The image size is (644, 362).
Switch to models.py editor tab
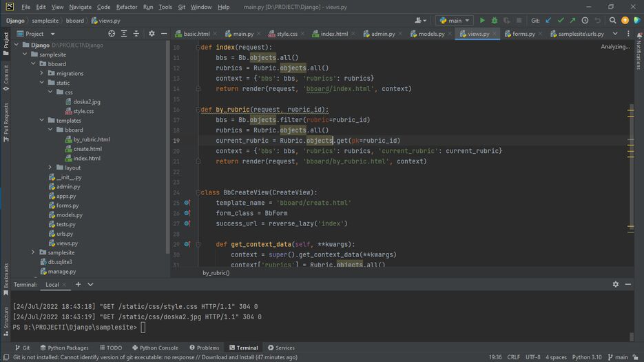[x=431, y=34]
